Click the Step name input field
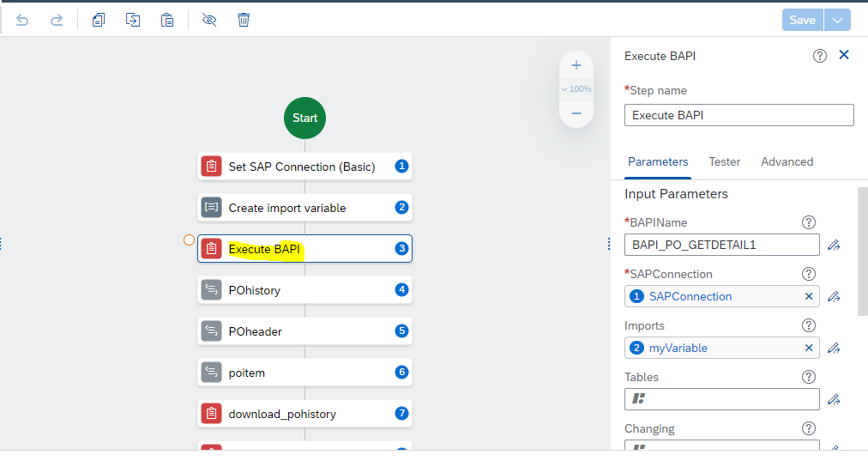868x461 pixels. [739, 115]
